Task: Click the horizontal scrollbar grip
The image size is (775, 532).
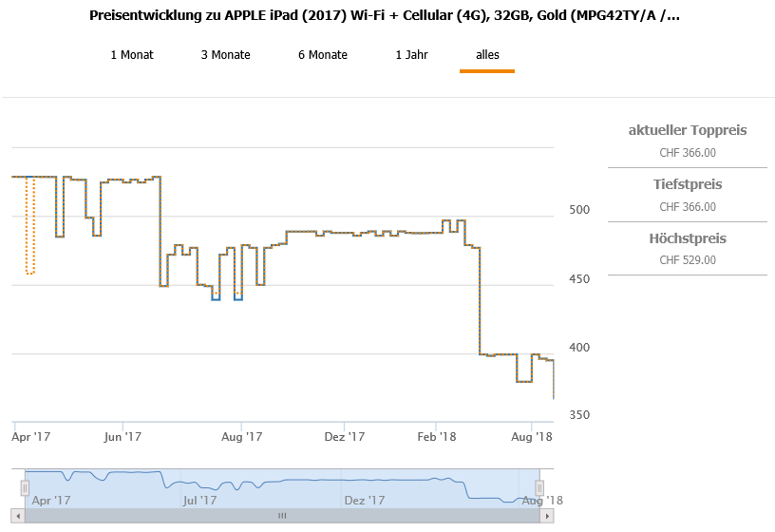Action: tap(282, 516)
